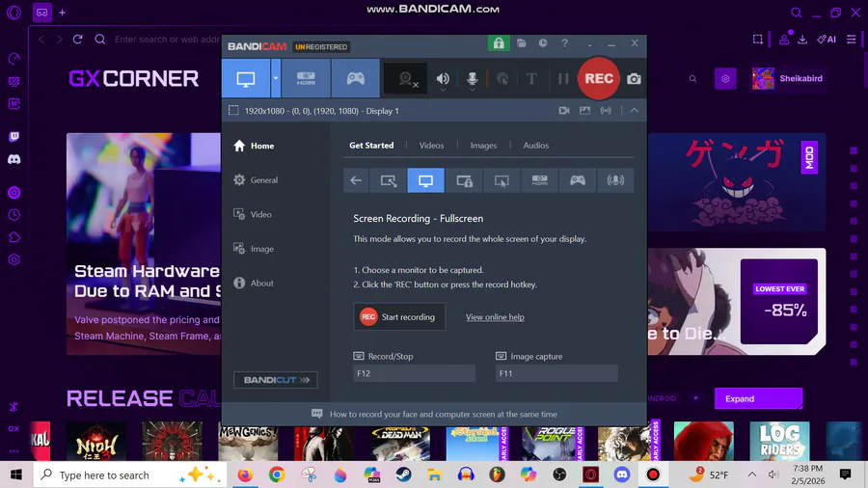Open output folder icon in Bandicam title bar

[x=522, y=43]
